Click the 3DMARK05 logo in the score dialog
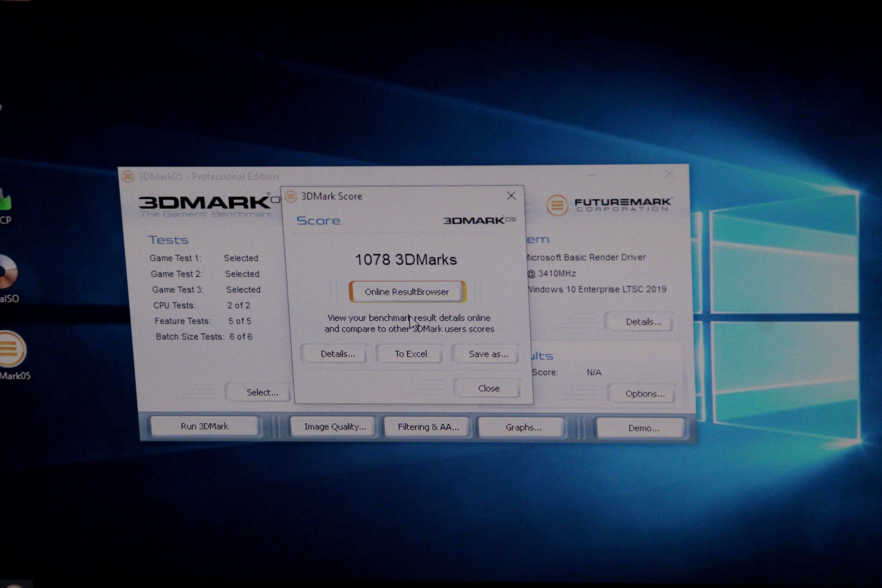Screen dimensions: 882x588 pos(480,220)
